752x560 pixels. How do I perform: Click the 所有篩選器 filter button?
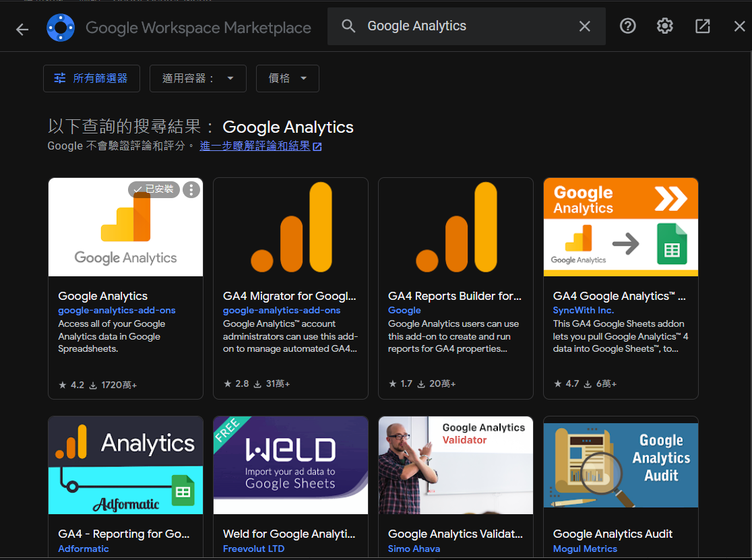tap(92, 78)
